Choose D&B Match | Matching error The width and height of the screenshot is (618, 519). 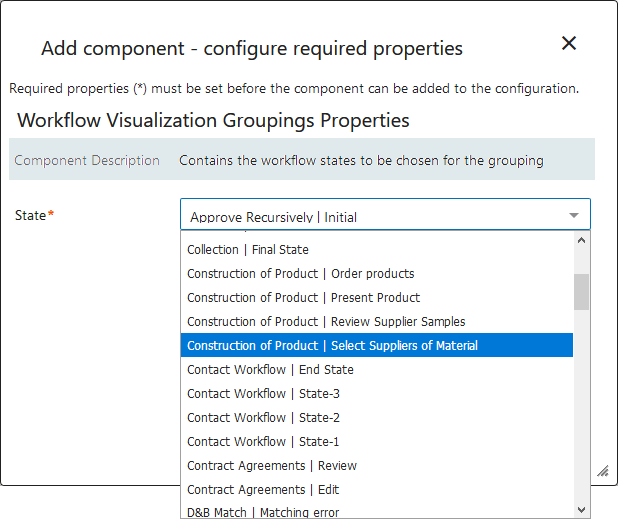pos(263,512)
